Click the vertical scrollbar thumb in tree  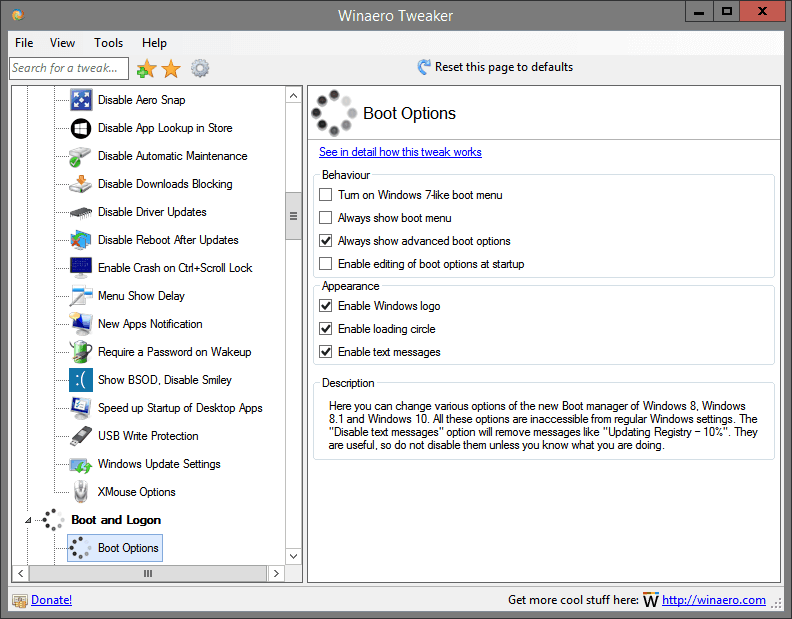pos(293,216)
